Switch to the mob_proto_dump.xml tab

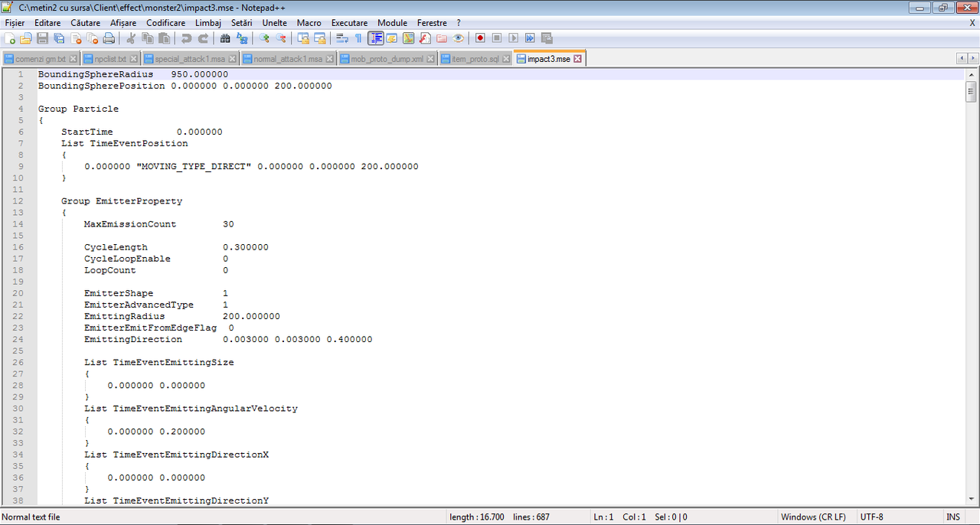[389, 59]
